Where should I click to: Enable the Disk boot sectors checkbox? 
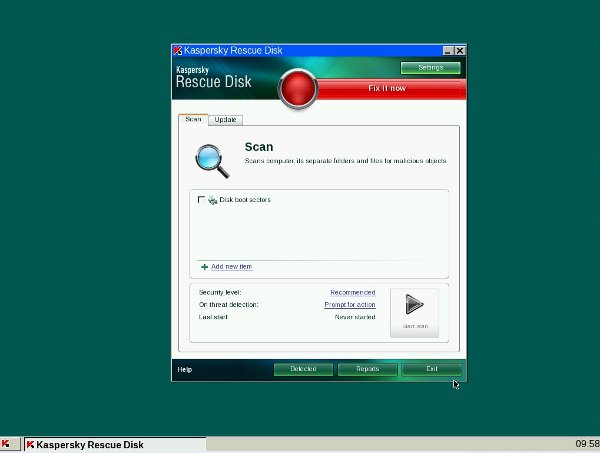pyautogui.click(x=201, y=200)
